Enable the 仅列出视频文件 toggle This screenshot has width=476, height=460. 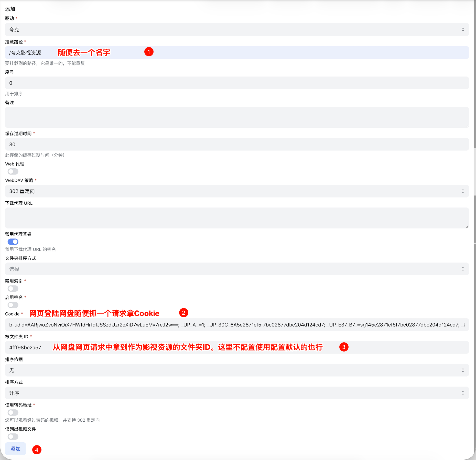(x=13, y=436)
